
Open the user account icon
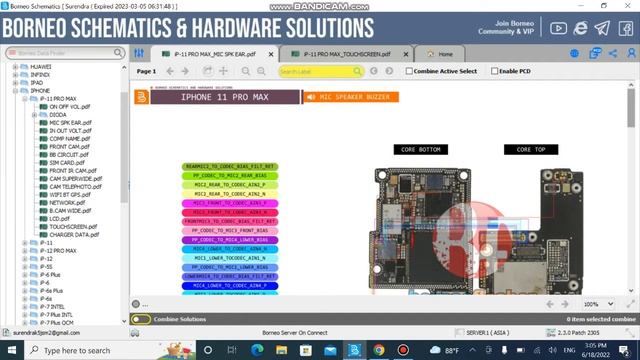(x=631, y=53)
